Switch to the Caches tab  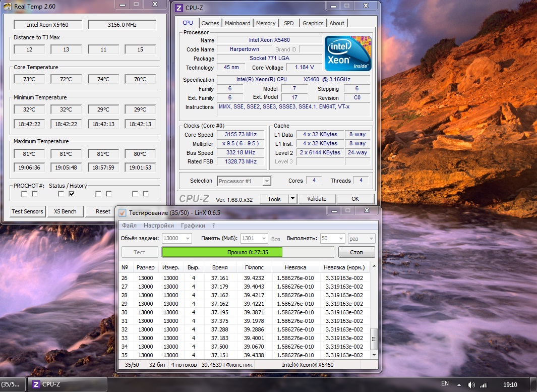(x=210, y=23)
